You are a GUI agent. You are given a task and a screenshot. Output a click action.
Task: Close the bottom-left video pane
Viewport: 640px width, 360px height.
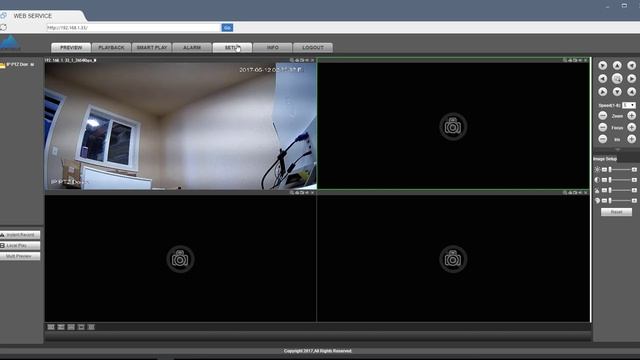pyautogui.click(x=313, y=193)
